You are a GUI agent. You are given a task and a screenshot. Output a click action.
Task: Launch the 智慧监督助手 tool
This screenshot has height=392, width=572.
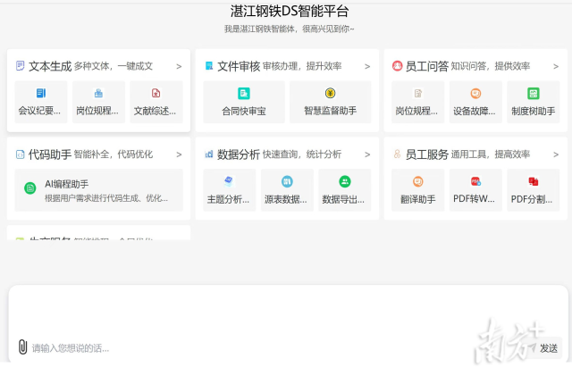point(330,102)
